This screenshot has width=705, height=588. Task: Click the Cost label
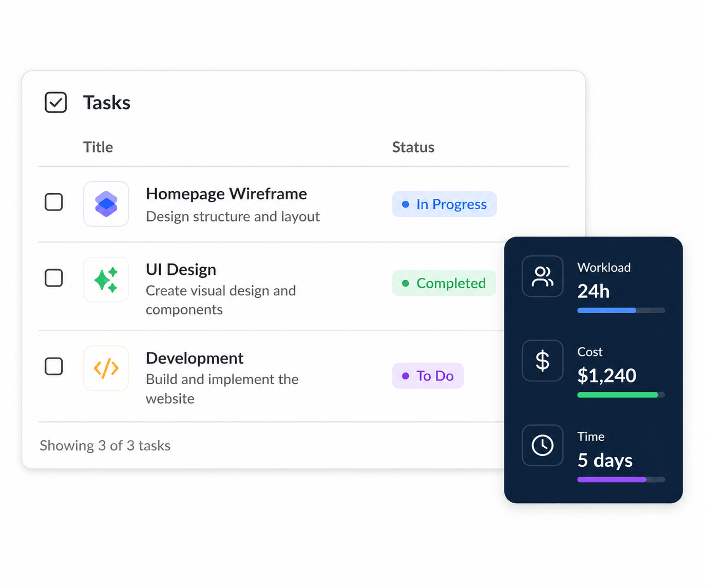590,352
